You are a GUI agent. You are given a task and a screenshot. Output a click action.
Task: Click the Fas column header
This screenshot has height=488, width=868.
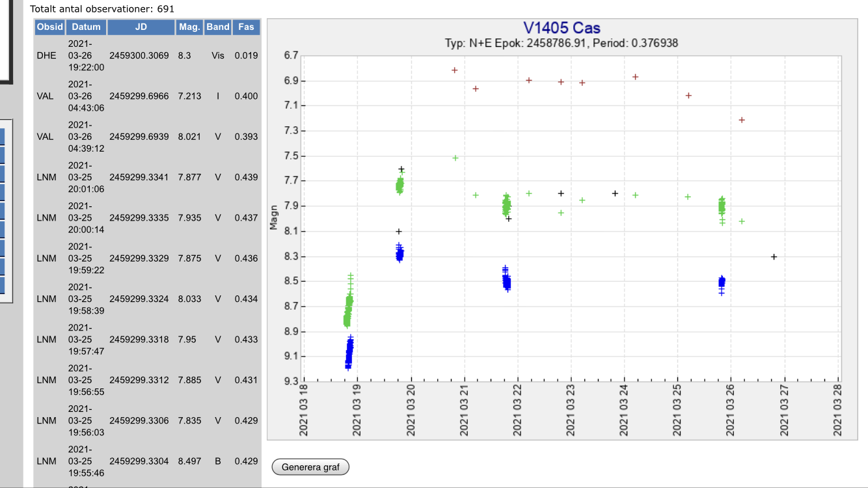246,27
